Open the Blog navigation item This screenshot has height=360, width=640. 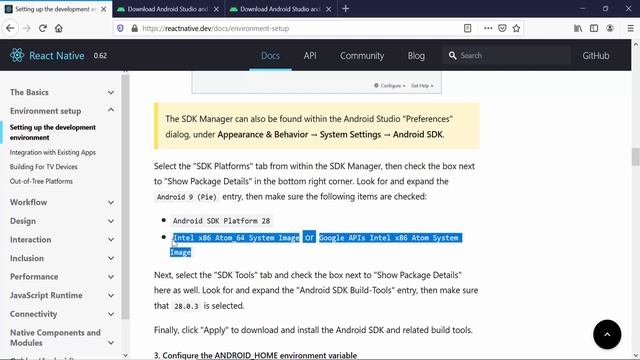pyautogui.click(x=416, y=56)
